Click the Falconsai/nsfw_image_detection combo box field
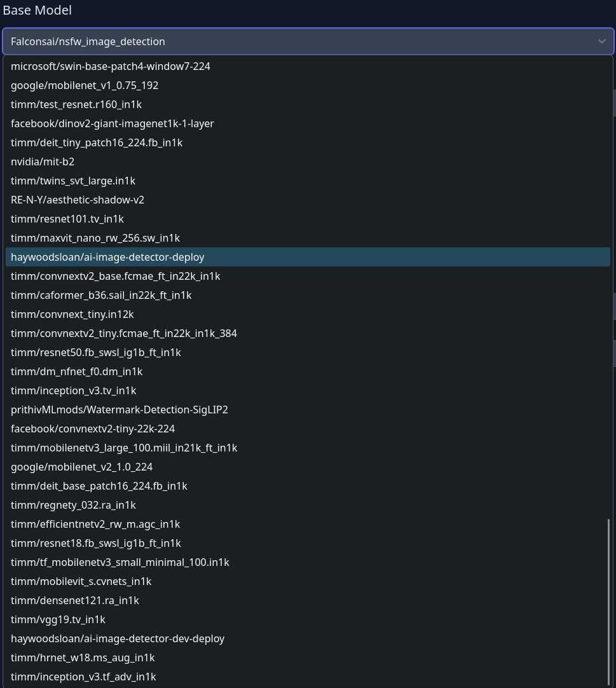The image size is (616, 688). (x=308, y=41)
